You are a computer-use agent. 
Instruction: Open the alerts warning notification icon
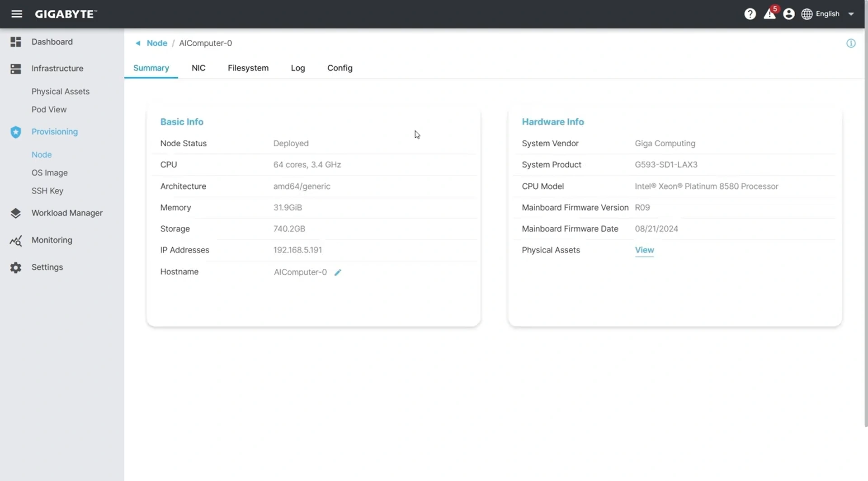[x=769, y=14]
